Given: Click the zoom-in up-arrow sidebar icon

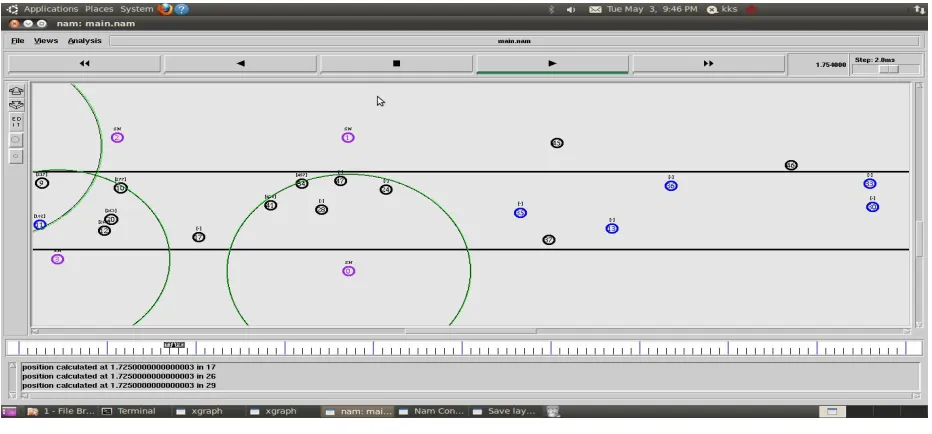Looking at the screenshot, I should (x=16, y=91).
